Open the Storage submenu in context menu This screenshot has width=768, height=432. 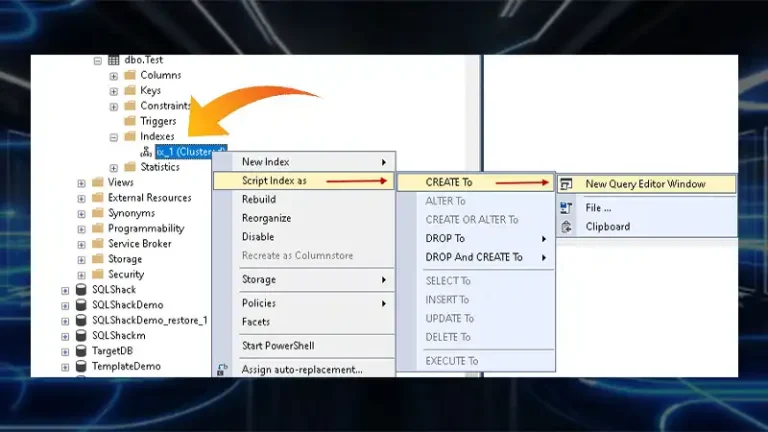[x=304, y=279]
